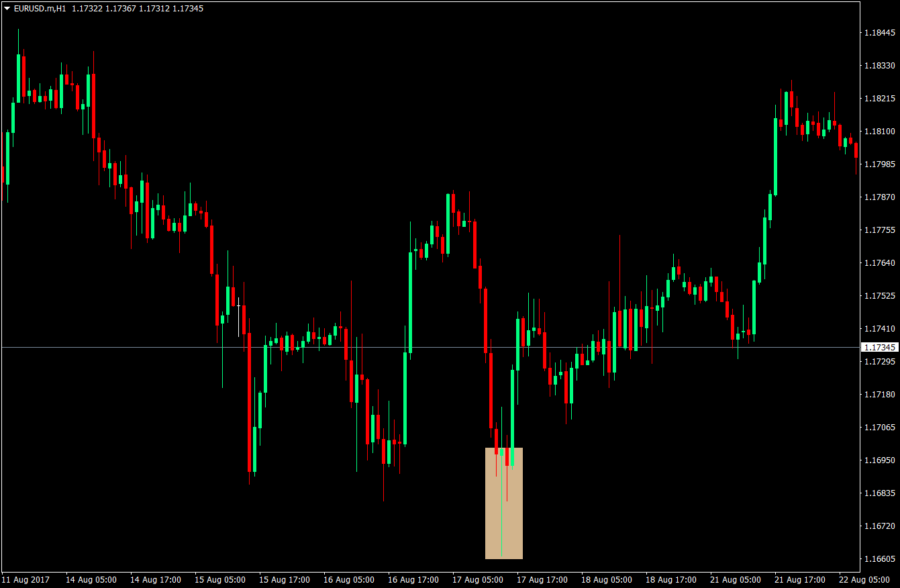Click the current price tag showing 1.17345

880,347
